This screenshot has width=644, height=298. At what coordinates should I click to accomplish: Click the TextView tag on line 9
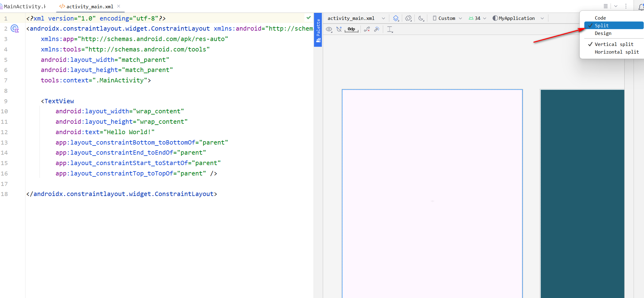tap(57, 101)
